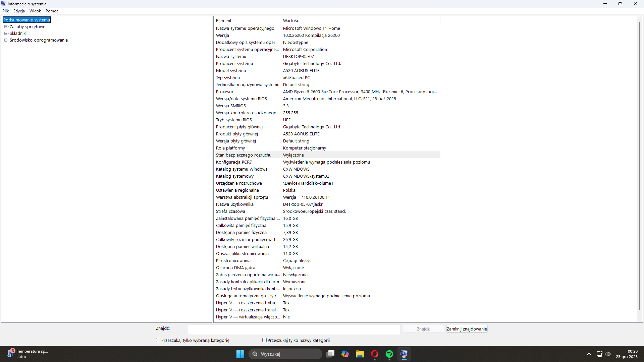Screen dimensions: 644x362
Task: Select the 'Nazwa systemu' row showing DESKTOP-05-07
Action: tap(327, 57)
